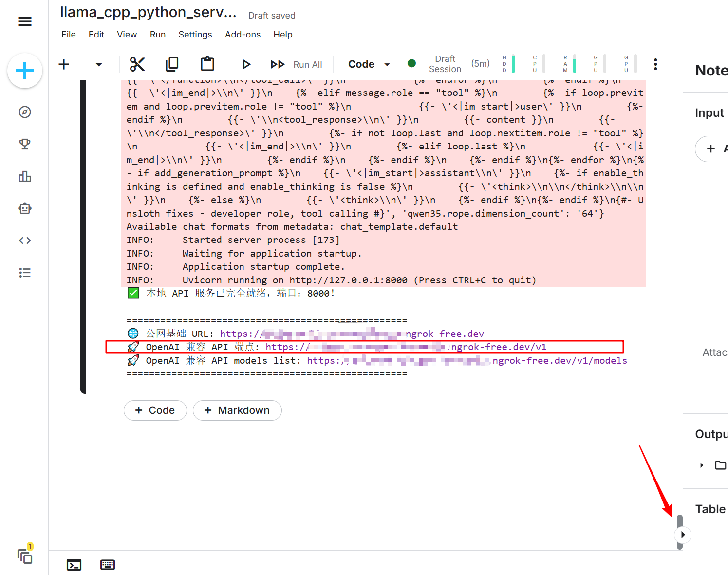The width and height of the screenshot is (728, 575).
Task: Edit the notebook title llama_cpp_python_serv...
Action: (x=149, y=13)
